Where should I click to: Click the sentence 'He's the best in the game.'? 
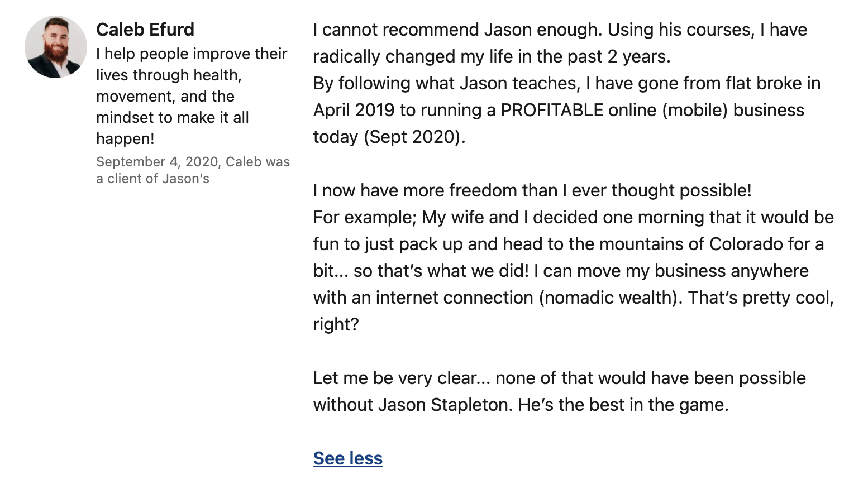tap(623, 405)
